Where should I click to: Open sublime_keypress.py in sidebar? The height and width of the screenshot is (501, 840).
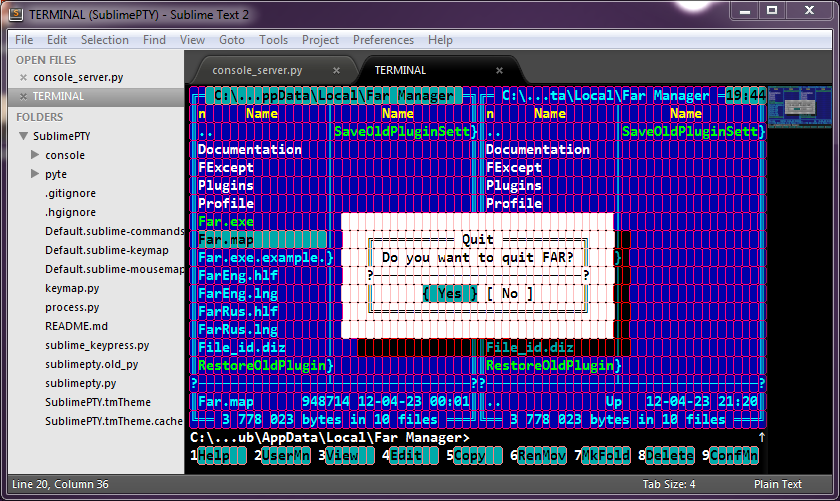[97, 345]
